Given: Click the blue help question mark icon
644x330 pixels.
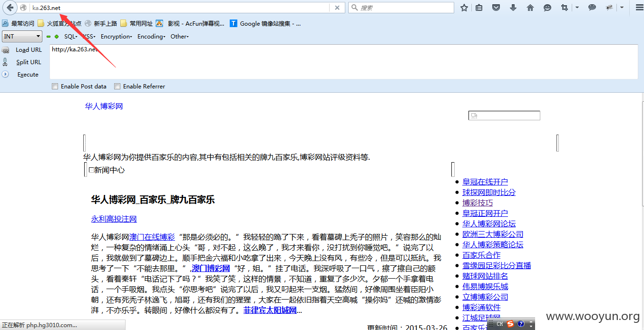Looking at the screenshot, I should (521, 324).
